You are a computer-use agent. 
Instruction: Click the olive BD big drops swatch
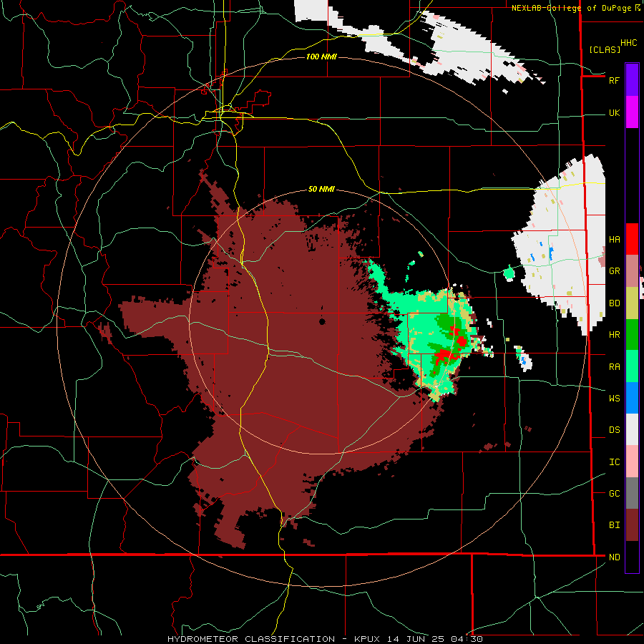632,303
